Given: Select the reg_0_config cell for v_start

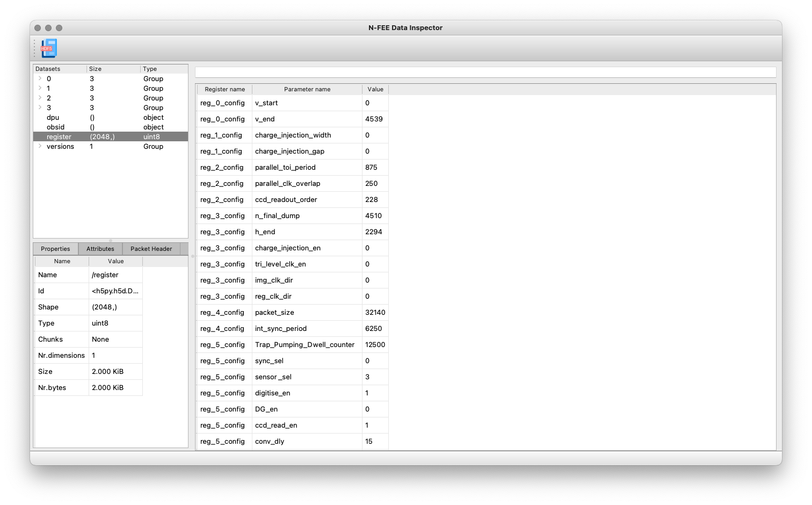Looking at the screenshot, I should pos(224,103).
